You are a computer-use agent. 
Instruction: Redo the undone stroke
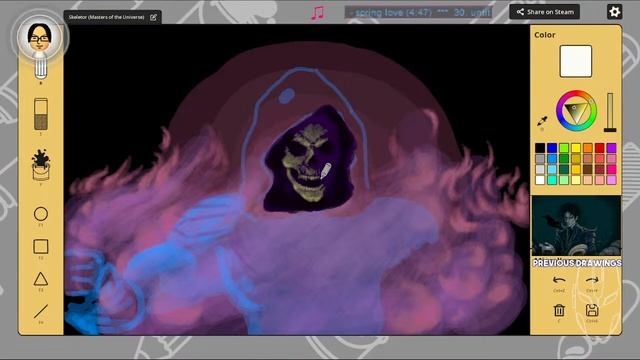(592, 280)
